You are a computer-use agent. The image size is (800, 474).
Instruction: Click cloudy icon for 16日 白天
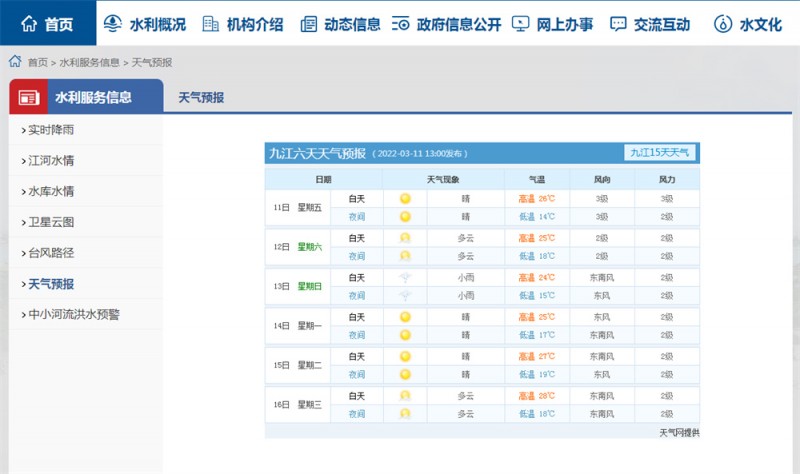[405, 395]
